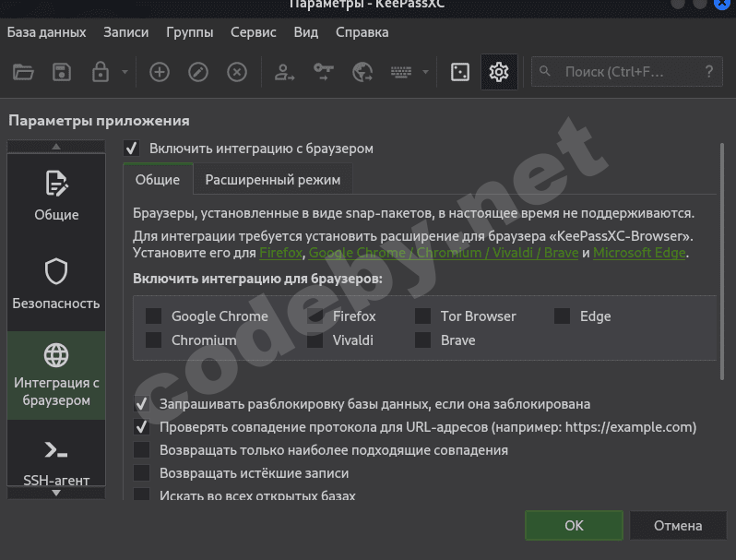Select Интеграция с браузером sidebar category

(x=56, y=375)
